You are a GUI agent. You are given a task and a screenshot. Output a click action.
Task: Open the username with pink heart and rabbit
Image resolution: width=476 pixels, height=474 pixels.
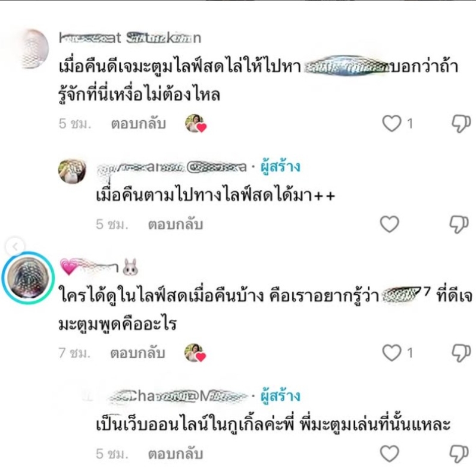coord(99,267)
